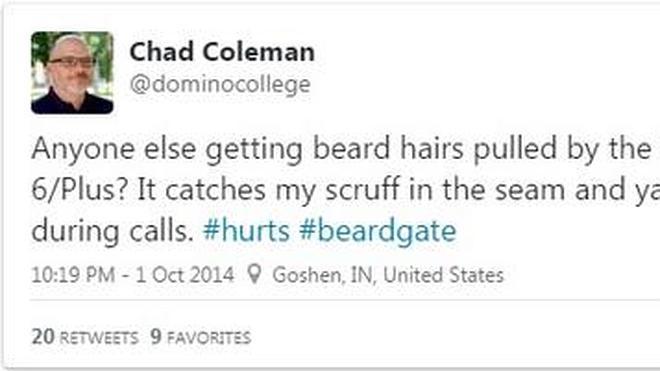Click the RETWEETS label
This screenshot has width=660, height=371.
[x=99, y=338]
